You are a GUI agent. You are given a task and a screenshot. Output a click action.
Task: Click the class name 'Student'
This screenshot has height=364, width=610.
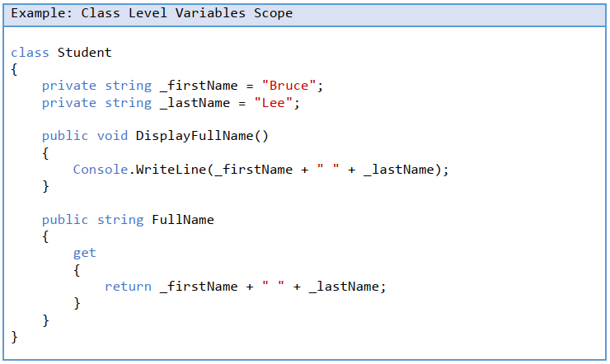click(84, 53)
